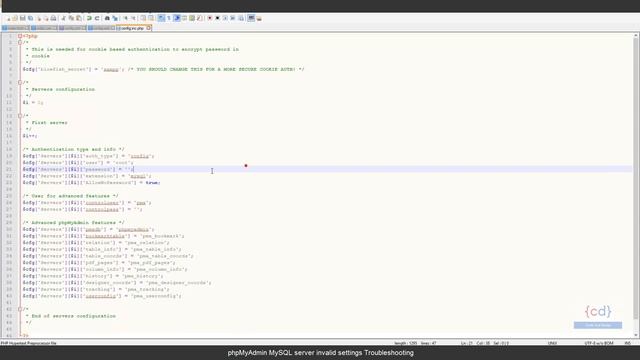Click the 'extension' mysqli line
This screenshot has width=640, height=360.
[87, 176]
